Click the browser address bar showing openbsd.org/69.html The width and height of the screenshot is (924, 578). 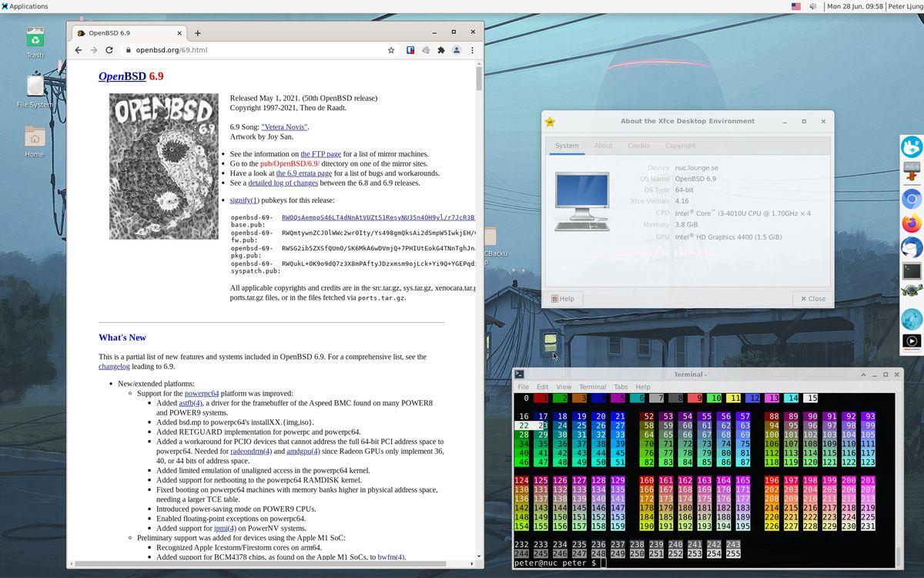[x=254, y=50]
